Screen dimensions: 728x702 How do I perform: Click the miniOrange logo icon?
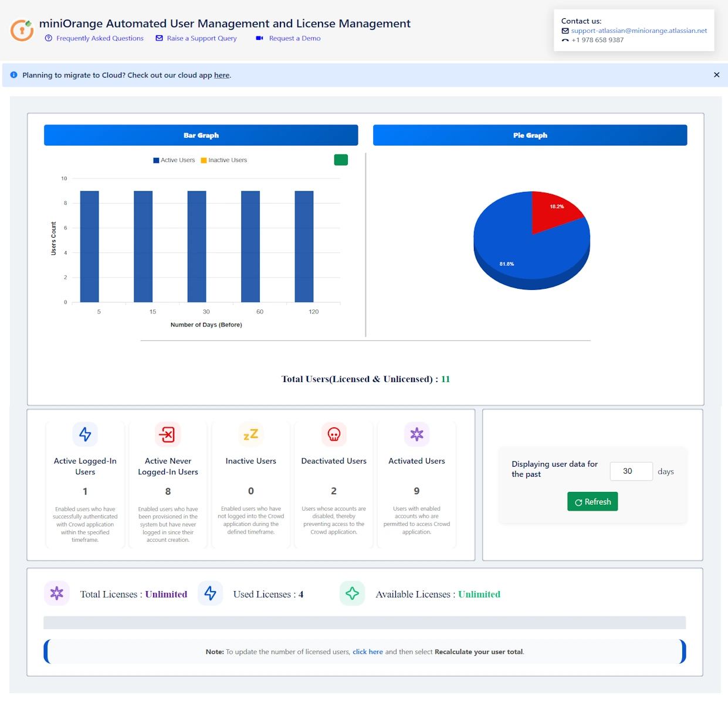pyautogui.click(x=22, y=30)
